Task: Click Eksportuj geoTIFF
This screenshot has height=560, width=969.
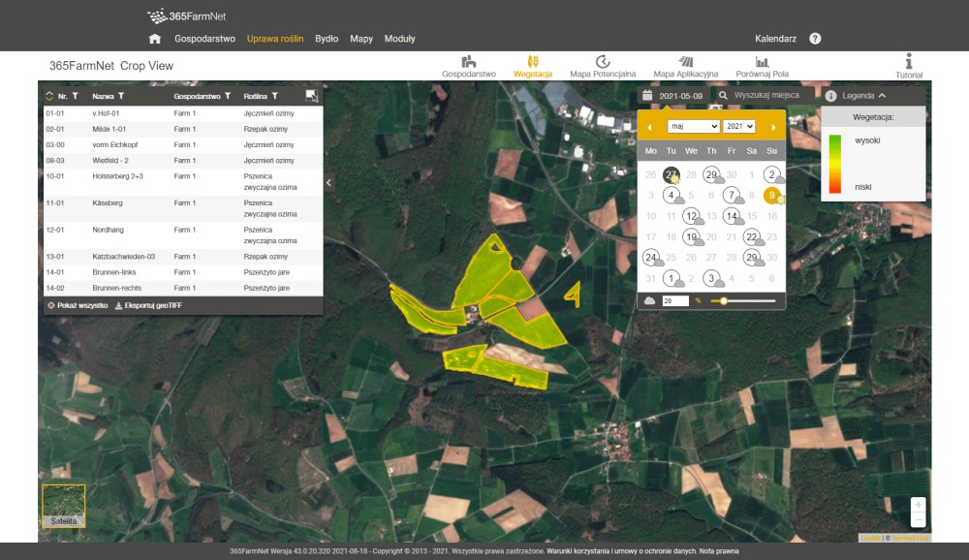Action: 148,305
